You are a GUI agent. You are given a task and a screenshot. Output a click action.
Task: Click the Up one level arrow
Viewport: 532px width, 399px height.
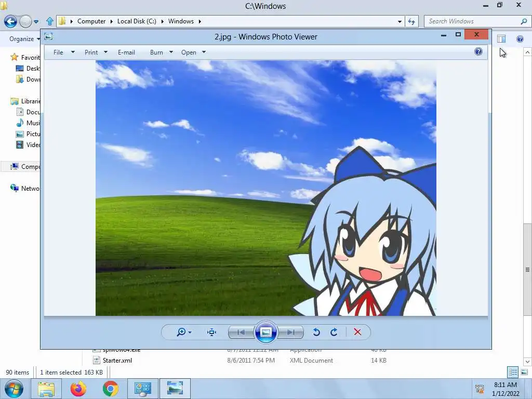pos(50,21)
